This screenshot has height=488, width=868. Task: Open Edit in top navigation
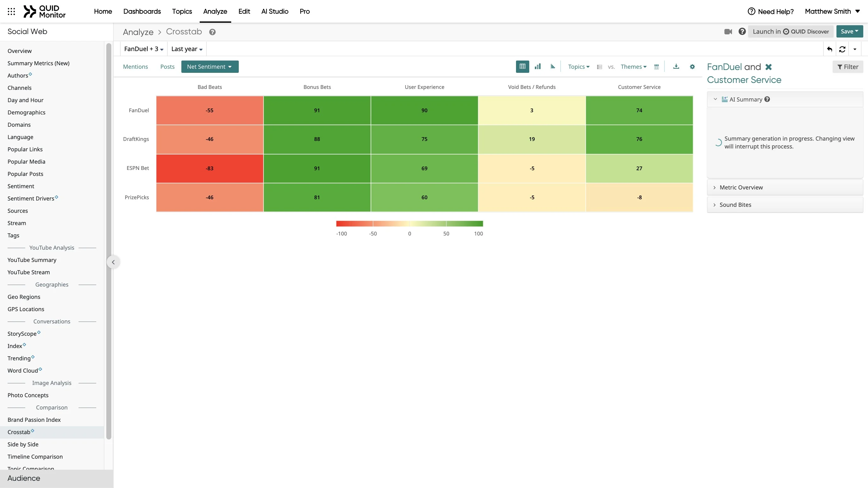point(244,11)
